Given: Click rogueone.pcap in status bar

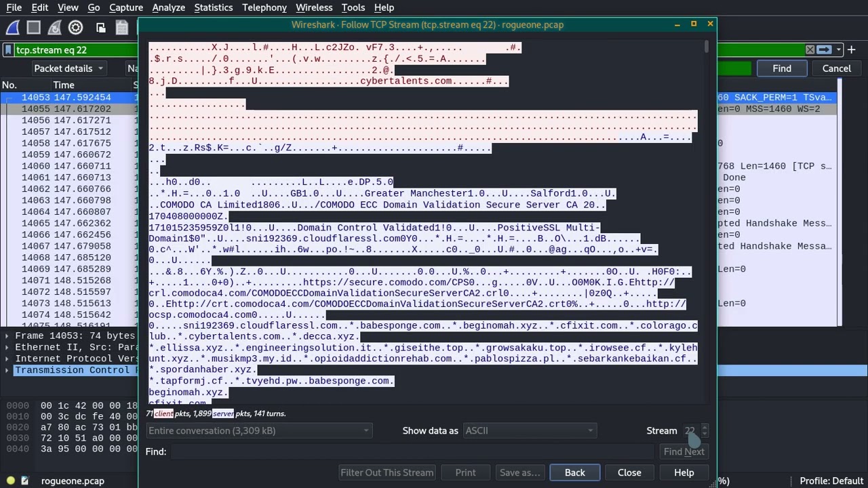Looking at the screenshot, I should pos(73,481).
